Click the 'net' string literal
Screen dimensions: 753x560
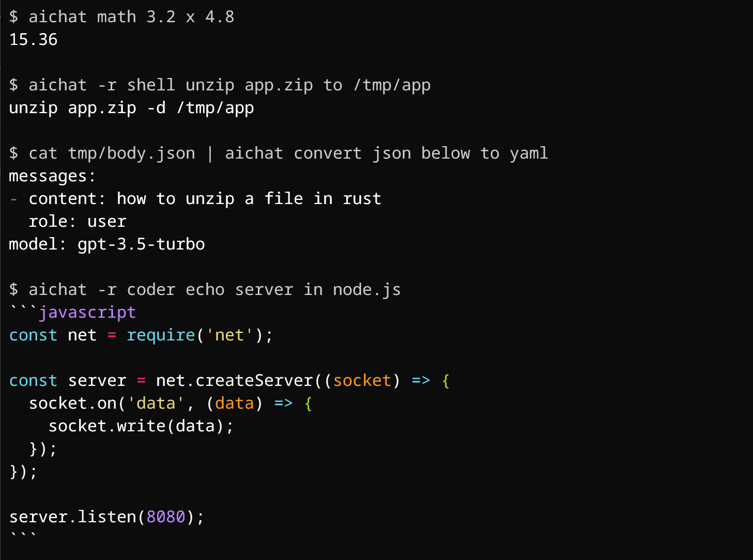pyautogui.click(x=229, y=335)
